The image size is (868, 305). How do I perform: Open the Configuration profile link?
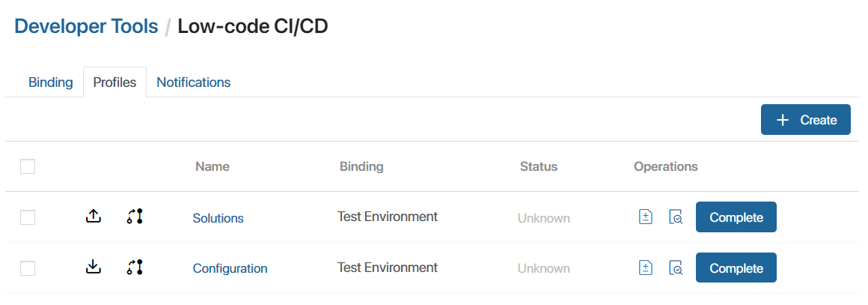(x=230, y=268)
